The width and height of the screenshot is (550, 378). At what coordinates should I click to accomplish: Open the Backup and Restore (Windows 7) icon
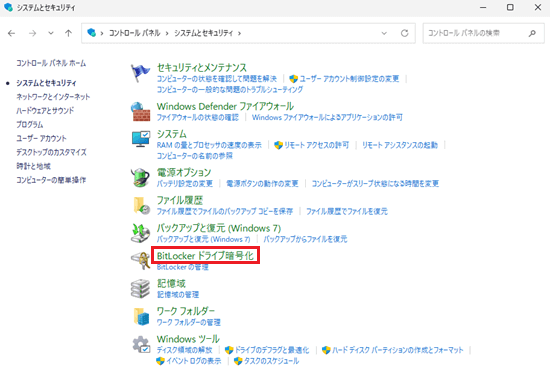140,233
